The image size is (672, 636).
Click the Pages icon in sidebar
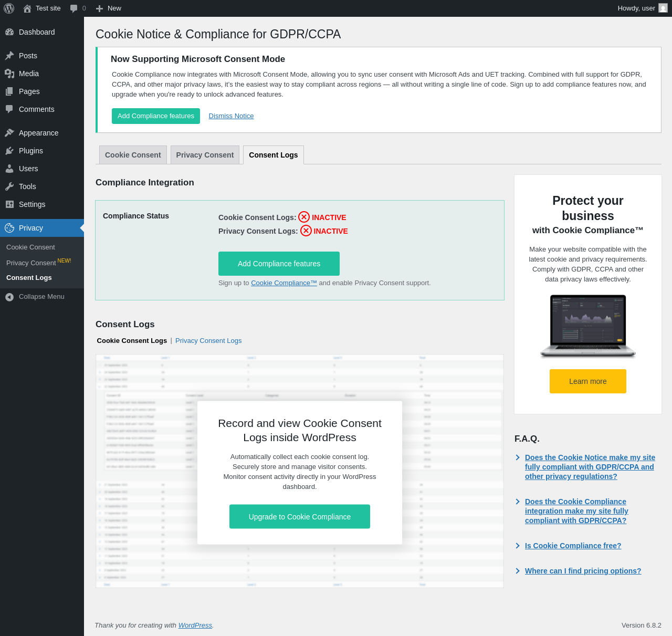click(x=9, y=91)
